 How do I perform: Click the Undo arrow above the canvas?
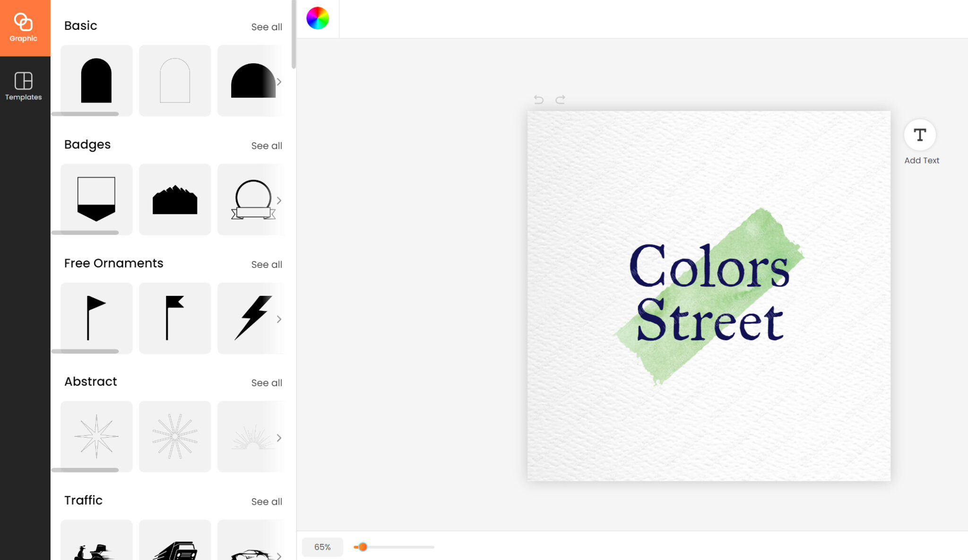(539, 99)
